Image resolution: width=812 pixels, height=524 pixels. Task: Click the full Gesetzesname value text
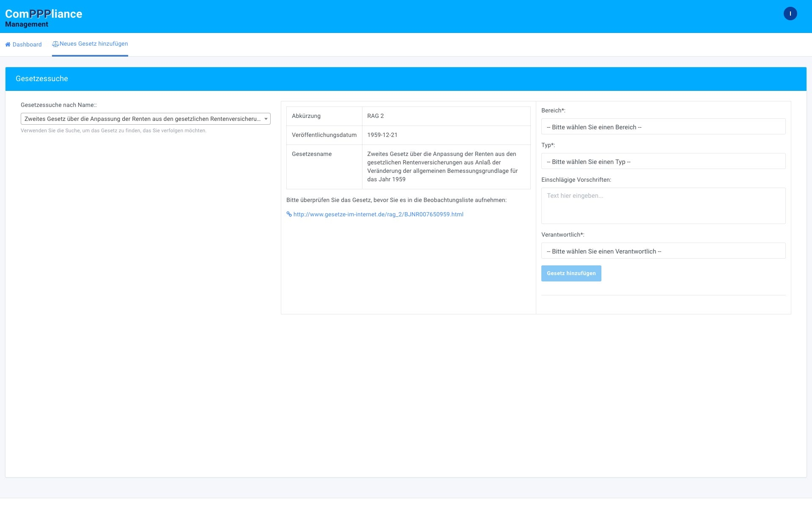point(442,166)
